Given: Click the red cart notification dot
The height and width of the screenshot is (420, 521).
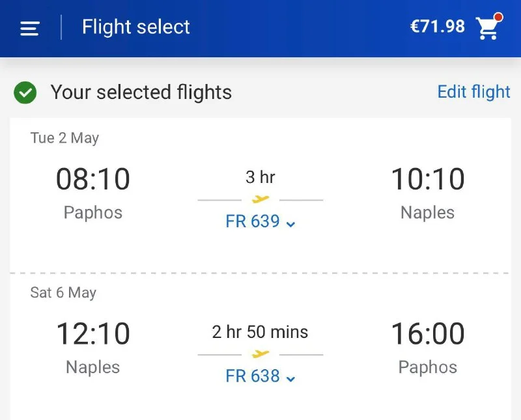Looking at the screenshot, I should (x=498, y=16).
